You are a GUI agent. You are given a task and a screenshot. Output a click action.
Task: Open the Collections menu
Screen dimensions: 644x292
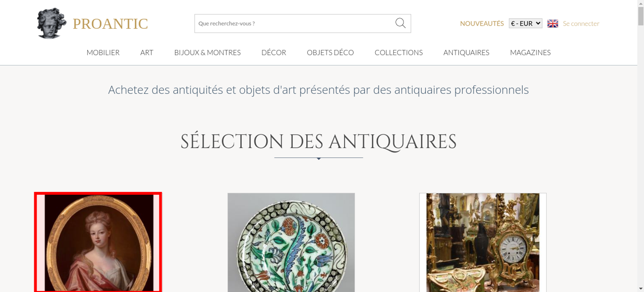[399, 52]
